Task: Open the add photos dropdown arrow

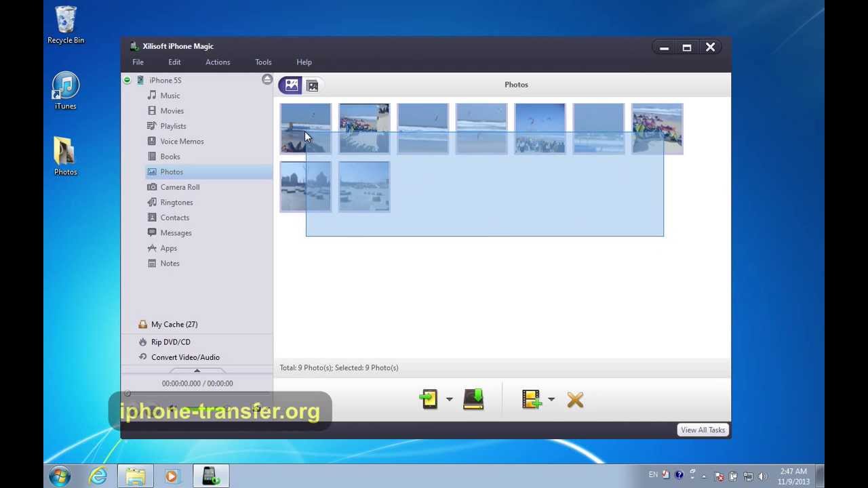Action: (551, 400)
